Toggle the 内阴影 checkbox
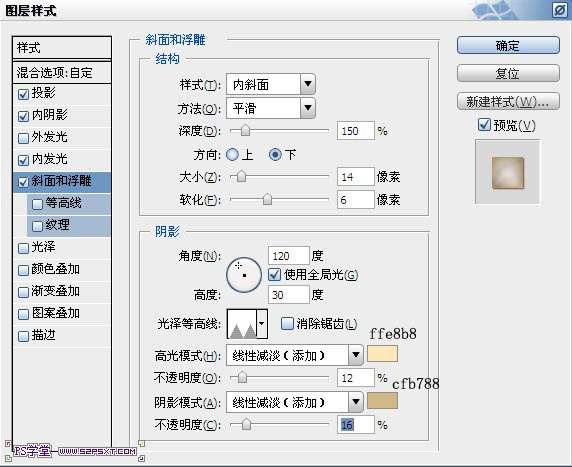 [x=23, y=116]
